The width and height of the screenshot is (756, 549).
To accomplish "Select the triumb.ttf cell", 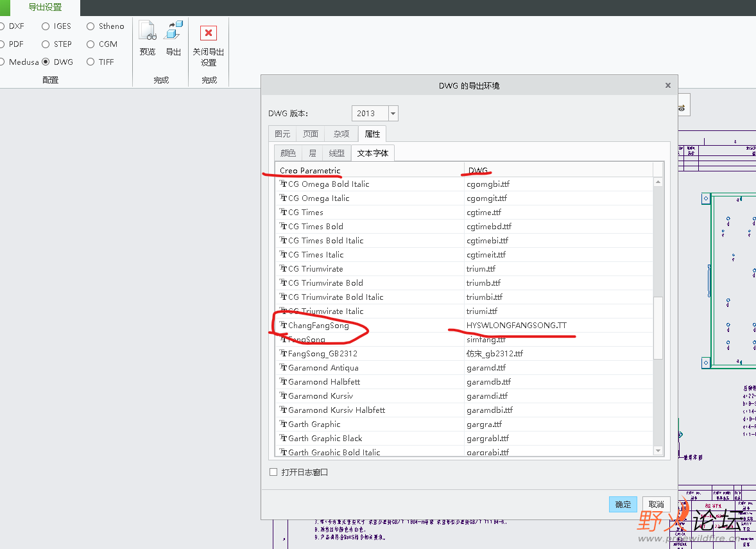I will tap(558, 283).
